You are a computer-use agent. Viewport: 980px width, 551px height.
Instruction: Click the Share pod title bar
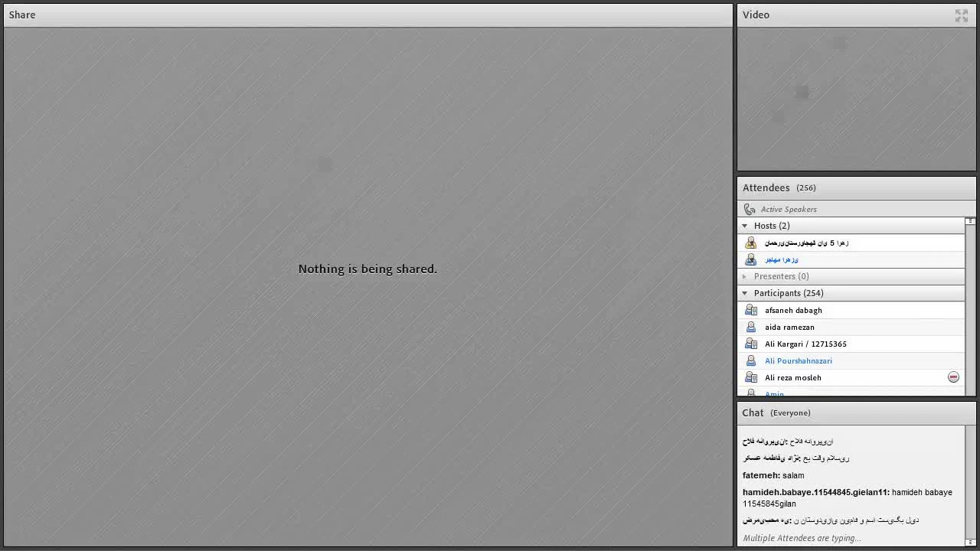[367, 15]
